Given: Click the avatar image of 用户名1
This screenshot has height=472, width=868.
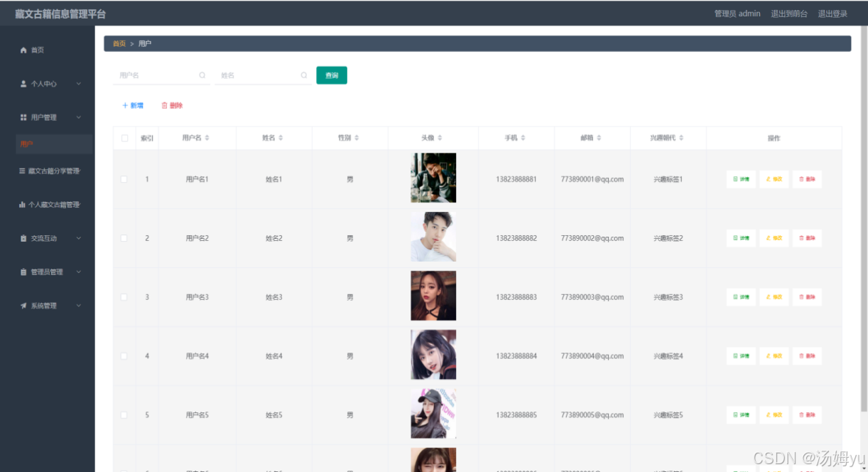Looking at the screenshot, I should click(x=433, y=178).
